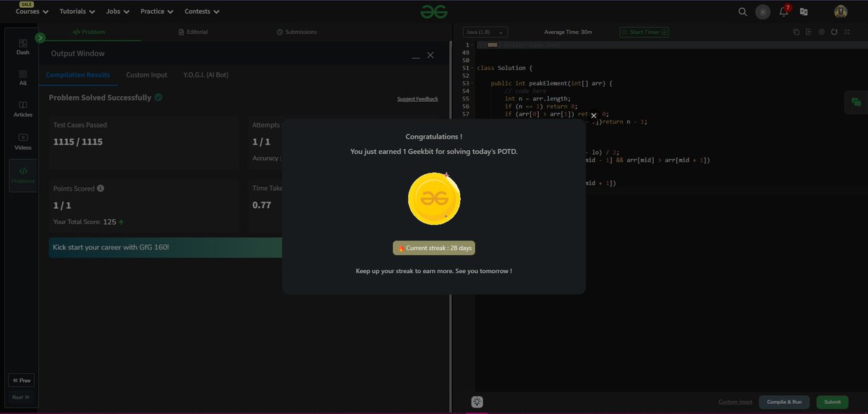Click the gold Geekbit coin image
The width and height of the screenshot is (868, 414).
(x=434, y=199)
